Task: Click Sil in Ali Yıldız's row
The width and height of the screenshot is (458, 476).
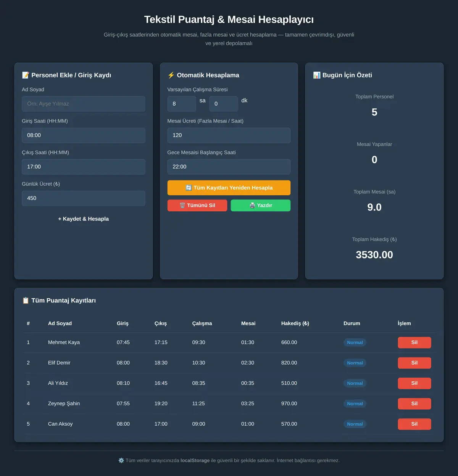Action: (x=414, y=383)
